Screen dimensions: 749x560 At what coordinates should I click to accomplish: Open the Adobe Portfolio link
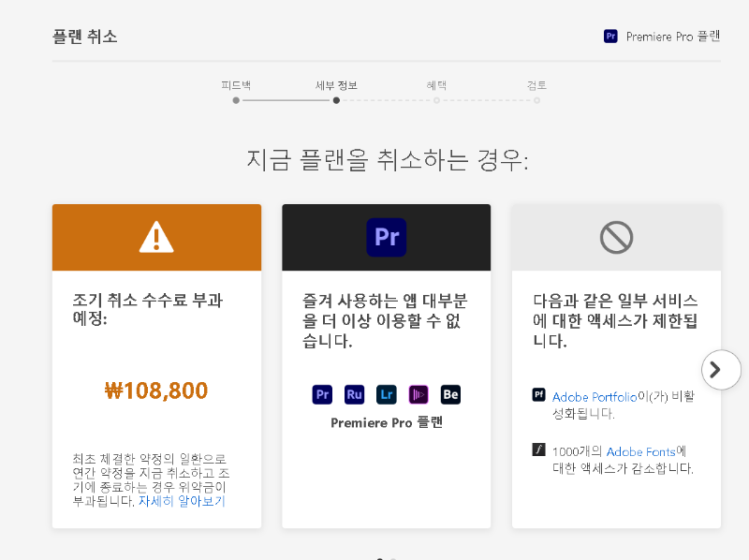pyautogui.click(x=595, y=397)
